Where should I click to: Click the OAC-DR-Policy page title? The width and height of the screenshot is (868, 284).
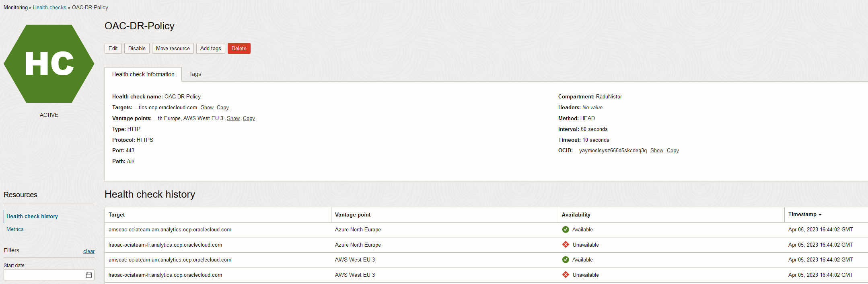coord(140,26)
